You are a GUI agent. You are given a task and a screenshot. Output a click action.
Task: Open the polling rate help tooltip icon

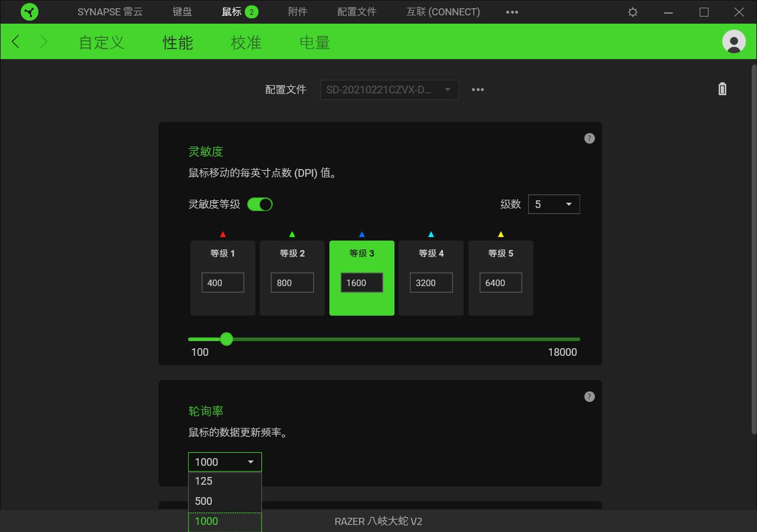589,397
